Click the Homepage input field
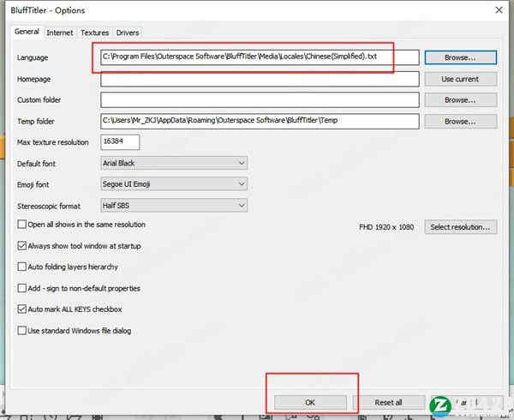The image size is (514, 420). pos(260,79)
